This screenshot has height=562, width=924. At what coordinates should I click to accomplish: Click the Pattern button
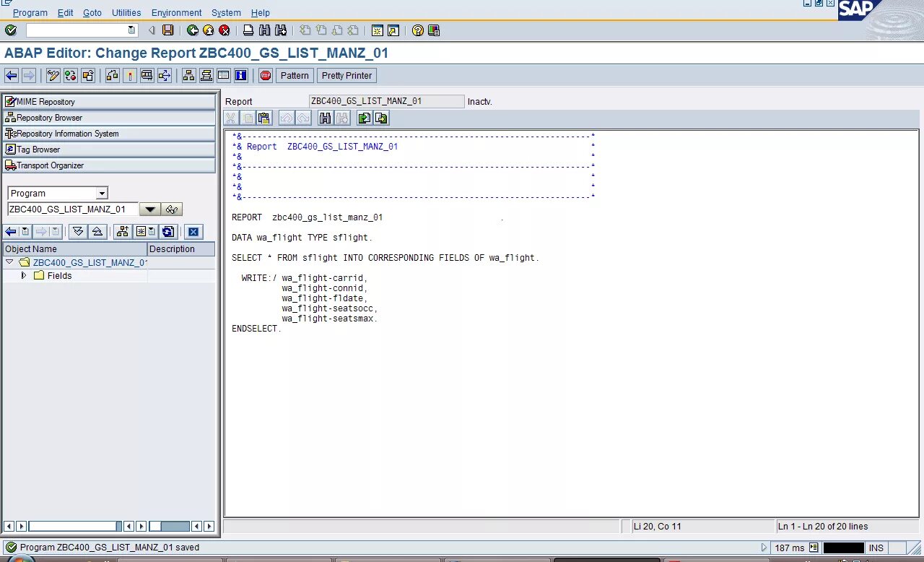[x=295, y=75]
